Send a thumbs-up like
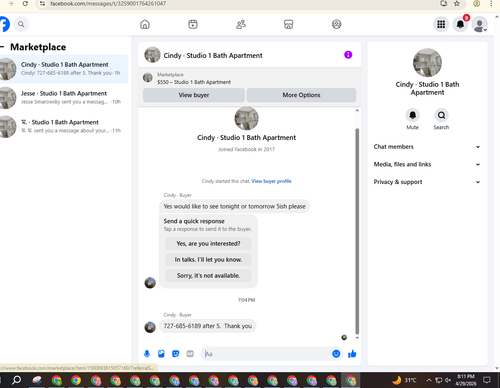This screenshot has height=388, width=500. pos(352,354)
